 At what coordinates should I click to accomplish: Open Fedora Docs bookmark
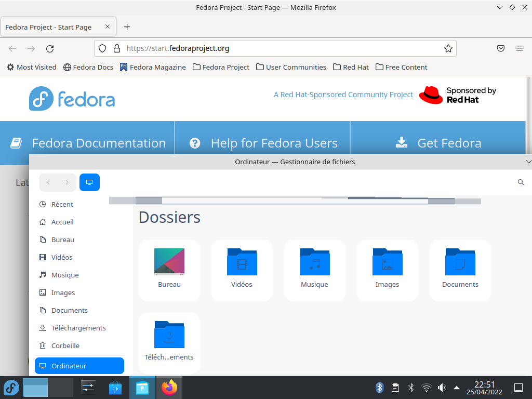(x=88, y=67)
